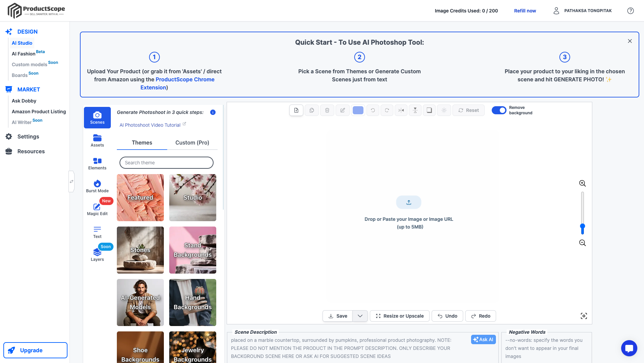The height and width of the screenshot is (363, 644).
Task: Expand the Save button dropdown
Action: tap(360, 316)
